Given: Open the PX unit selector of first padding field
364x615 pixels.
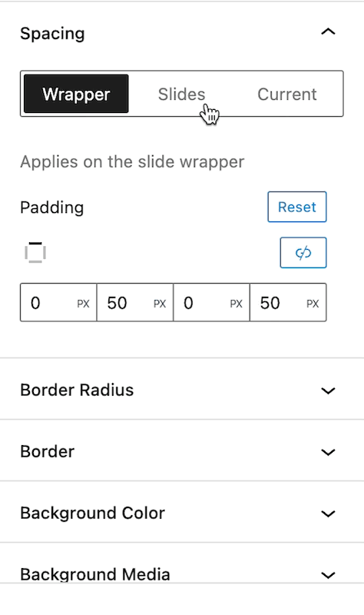Looking at the screenshot, I should pos(84,304).
